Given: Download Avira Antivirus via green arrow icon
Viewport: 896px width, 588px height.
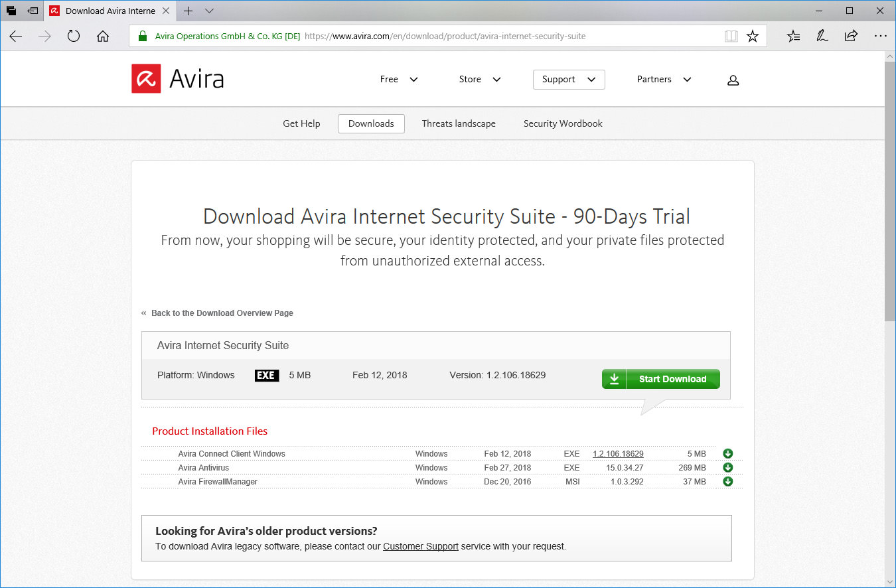Looking at the screenshot, I should pyautogui.click(x=727, y=468).
